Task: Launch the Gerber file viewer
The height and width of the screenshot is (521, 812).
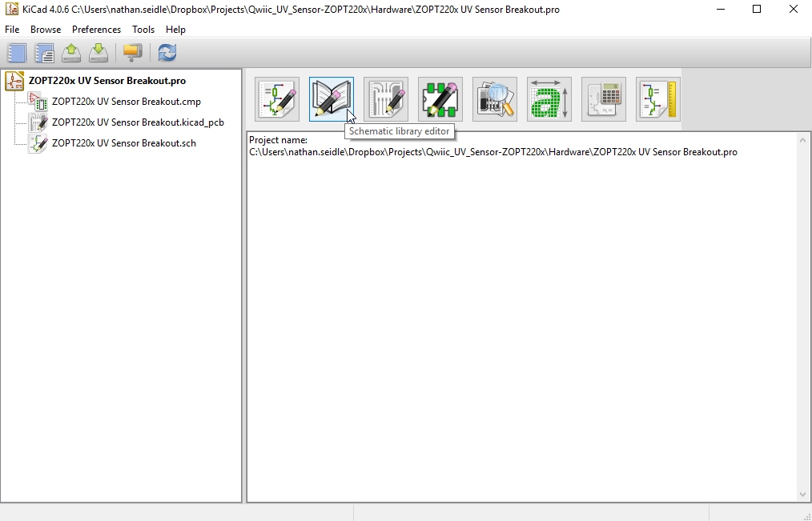Action: click(495, 99)
